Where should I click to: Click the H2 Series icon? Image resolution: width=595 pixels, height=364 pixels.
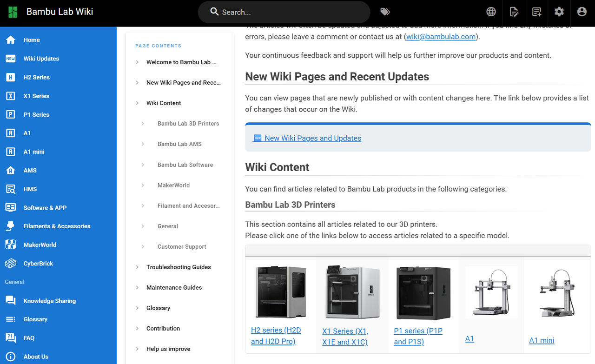point(11,77)
